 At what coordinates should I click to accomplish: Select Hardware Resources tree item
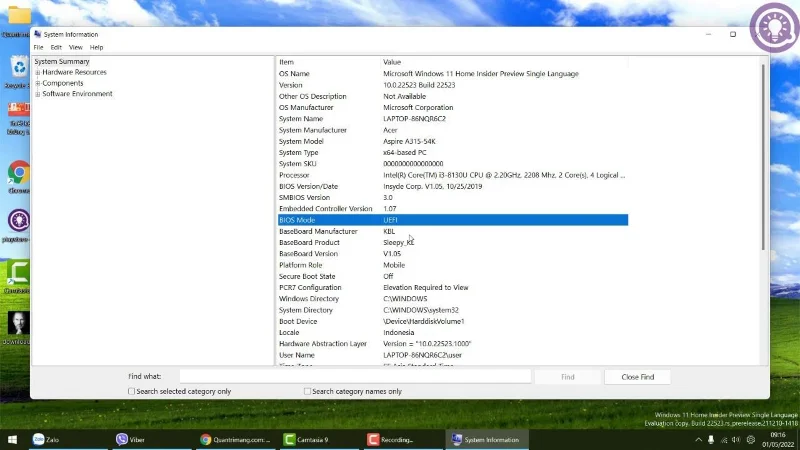click(x=74, y=72)
